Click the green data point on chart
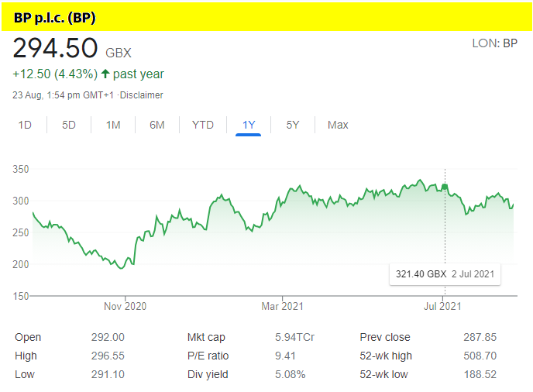533x392 pixels. tap(445, 187)
